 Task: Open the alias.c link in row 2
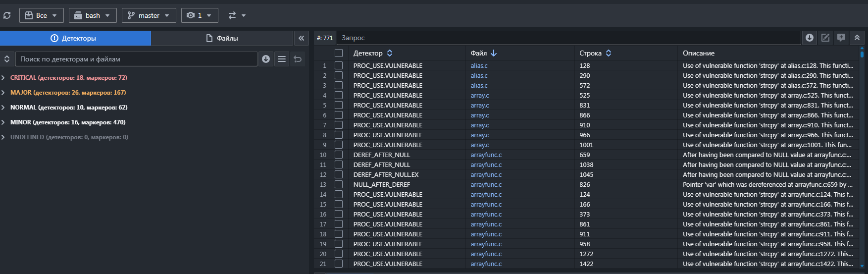(479, 75)
